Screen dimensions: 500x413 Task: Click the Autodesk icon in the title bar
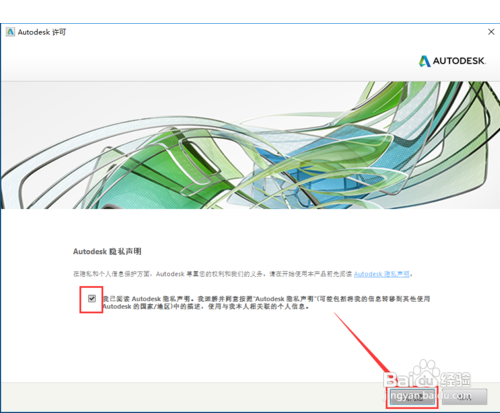click(x=11, y=32)
